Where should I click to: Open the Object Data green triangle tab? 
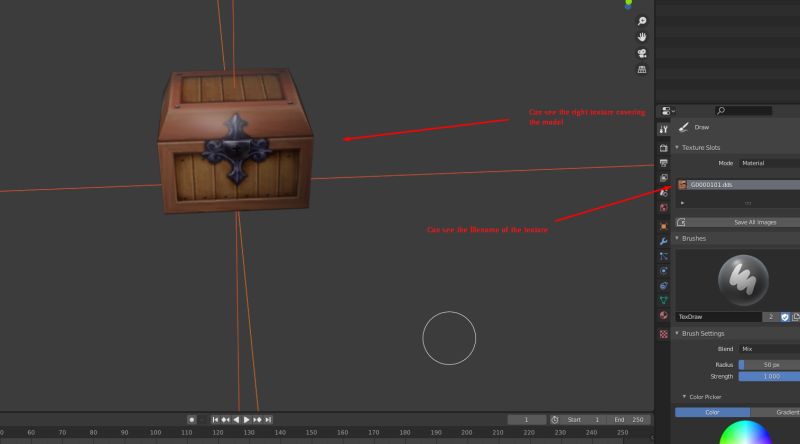[x=663, y=301]
